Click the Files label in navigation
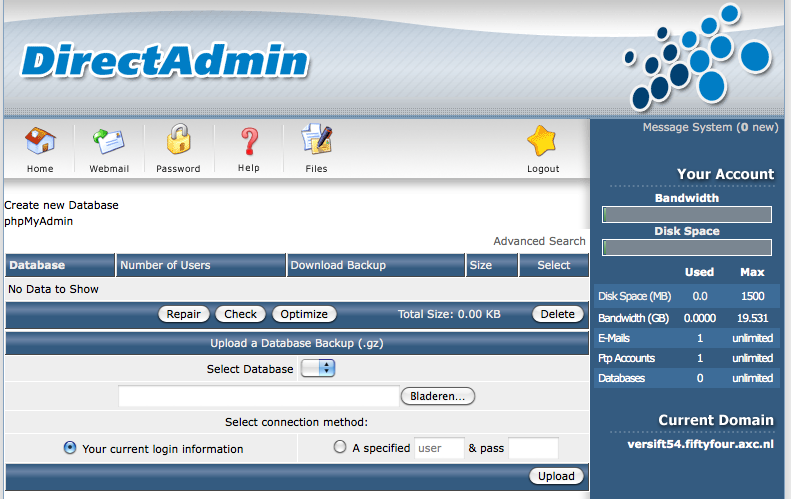 pyautogui.click(x=316, y=169)
